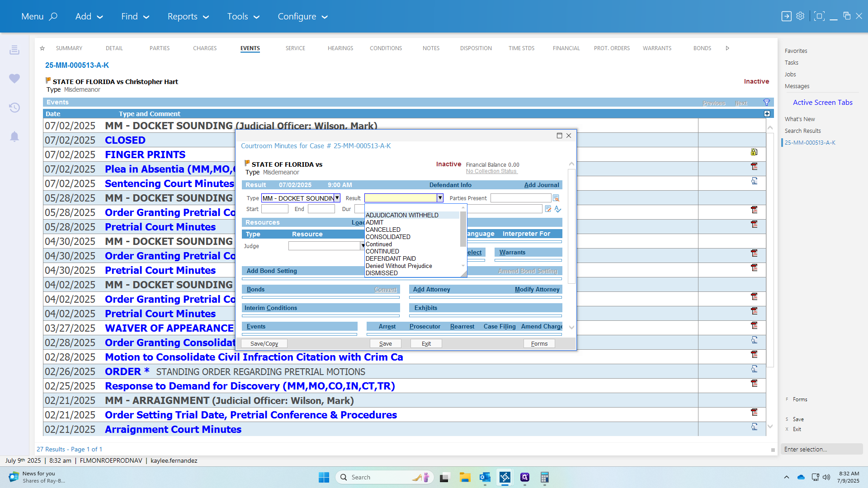Expand the Find menu

point(135,16)
